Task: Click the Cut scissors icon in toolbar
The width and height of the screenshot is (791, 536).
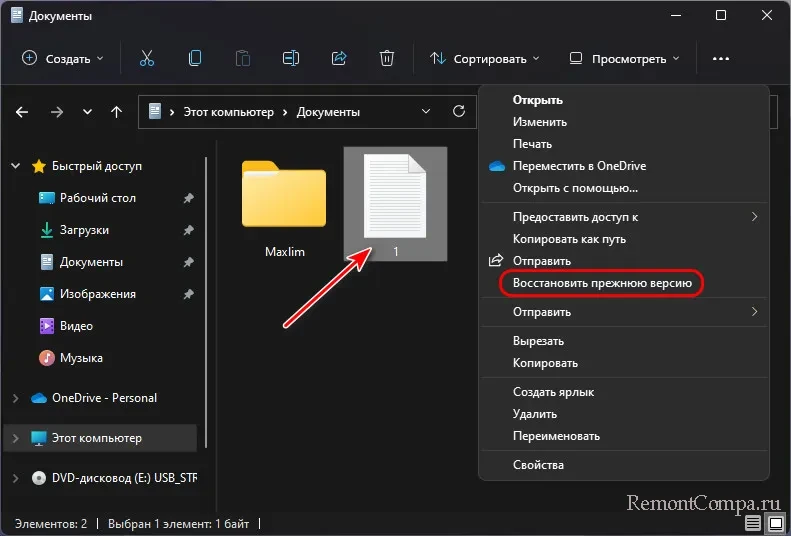Action: tap(147, 59)
